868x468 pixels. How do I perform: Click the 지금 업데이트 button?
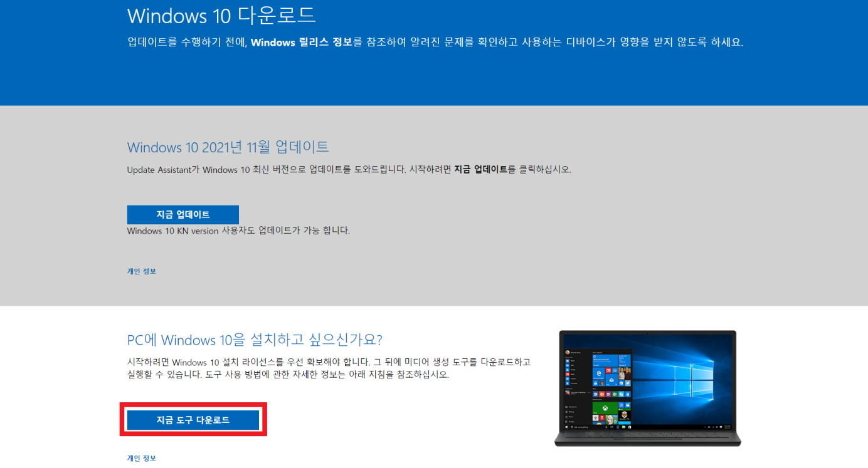[183, 214]
